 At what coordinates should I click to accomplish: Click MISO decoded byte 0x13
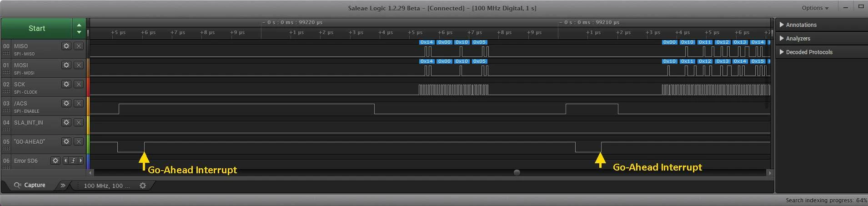click(x=740, y=42)
